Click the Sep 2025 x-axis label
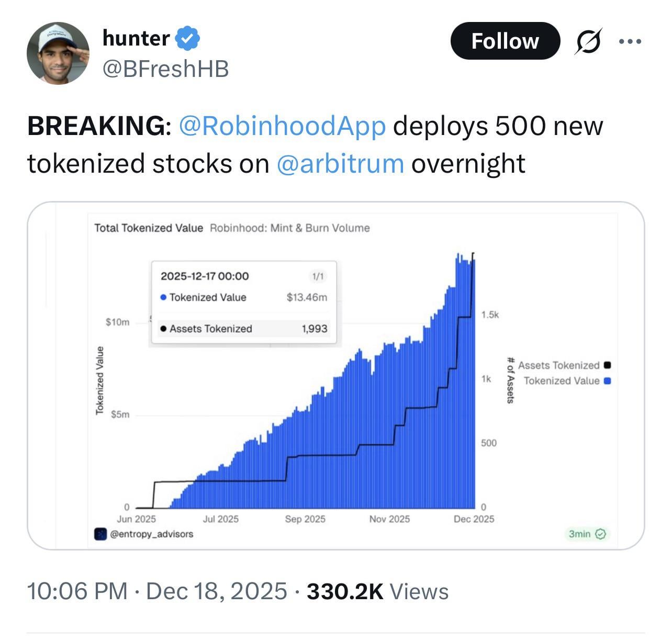This screenshot has width=672, height=640. tap(305, 519)
